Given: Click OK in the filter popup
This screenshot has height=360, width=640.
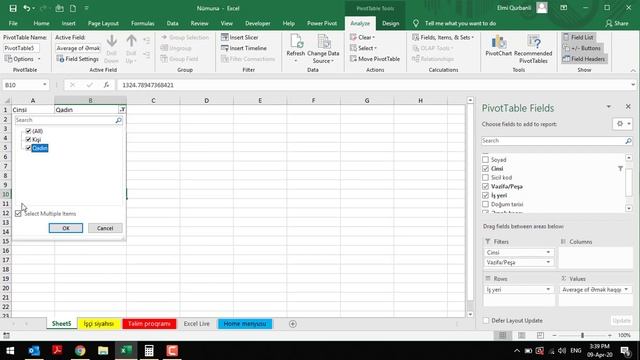Looking at the screenshot, I should coord(66,228).
